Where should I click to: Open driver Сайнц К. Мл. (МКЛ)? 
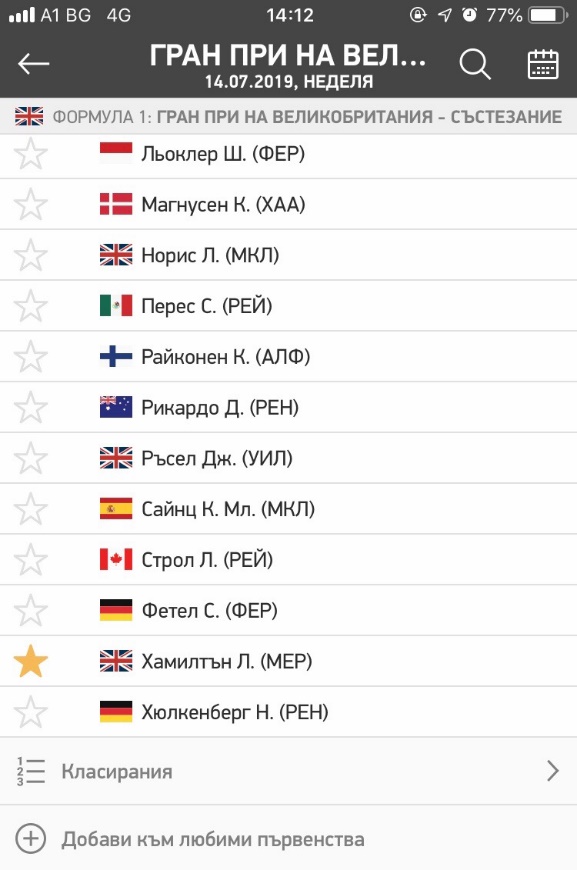(x=288, y=509)
